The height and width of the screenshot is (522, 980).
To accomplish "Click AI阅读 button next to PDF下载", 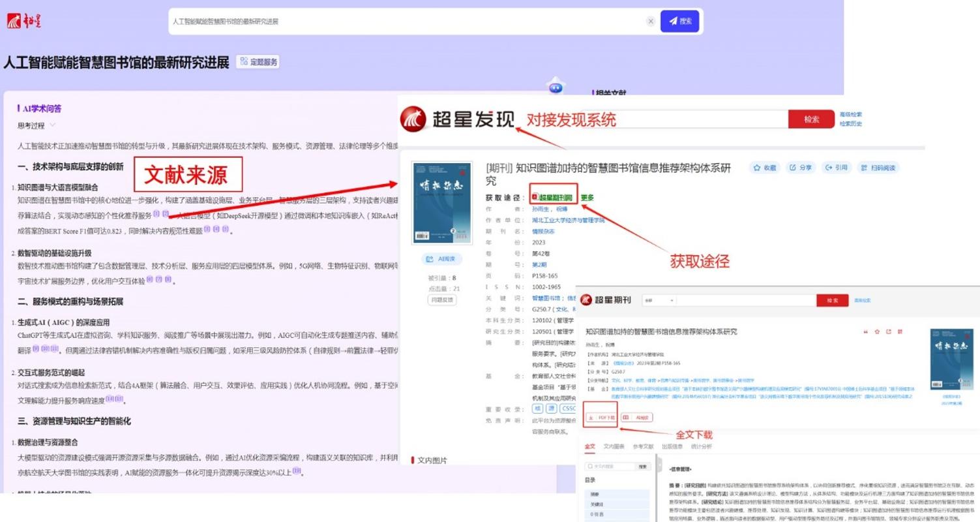I will point(636,418).
